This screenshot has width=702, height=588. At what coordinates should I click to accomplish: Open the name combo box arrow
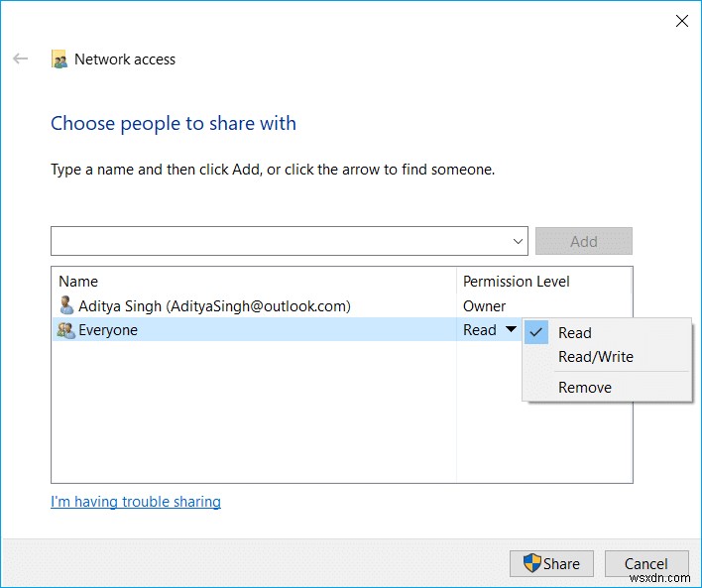click(x=518, y=241)
